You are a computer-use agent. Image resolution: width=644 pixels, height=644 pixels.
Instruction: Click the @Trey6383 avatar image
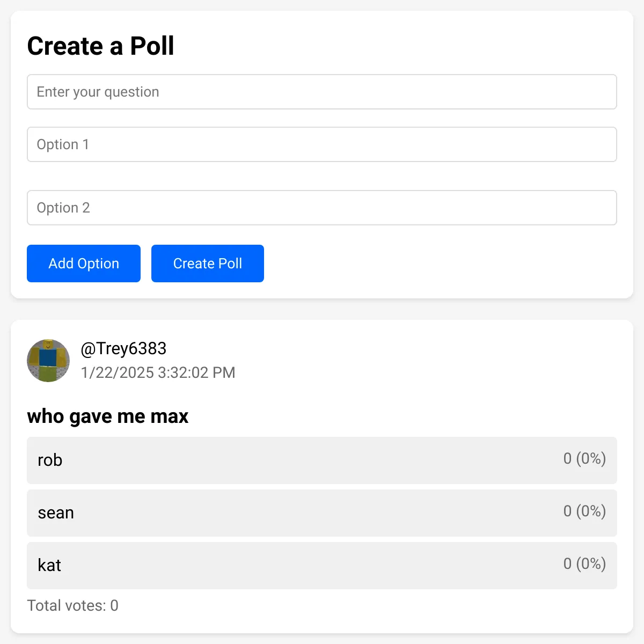[48, 361]
